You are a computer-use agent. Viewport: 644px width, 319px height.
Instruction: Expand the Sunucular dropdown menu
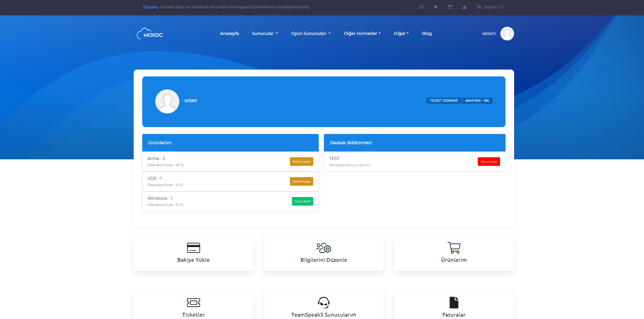[x=265, y=34]
